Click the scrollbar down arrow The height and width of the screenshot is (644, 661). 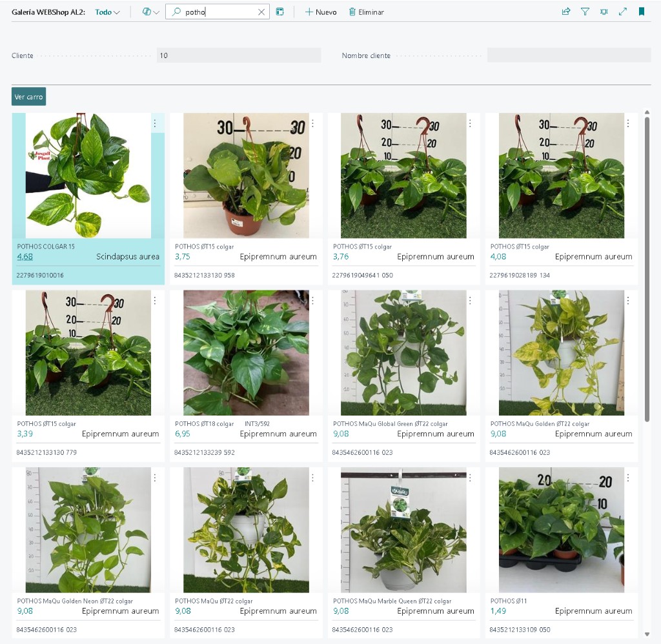pos(647,634)
